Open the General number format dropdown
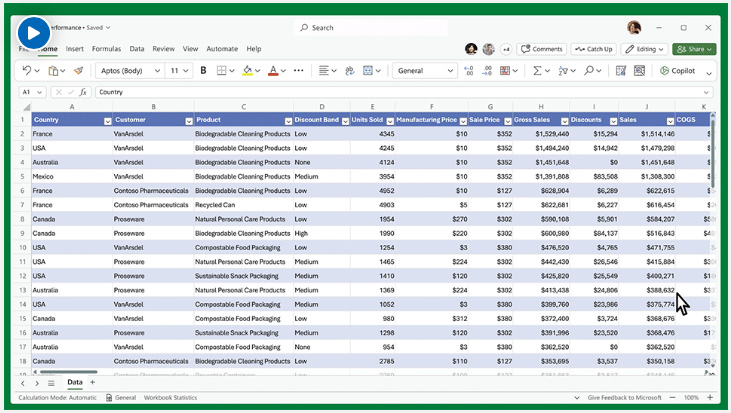731x413 pixels. pyautogui.click(x=424, y=71)
